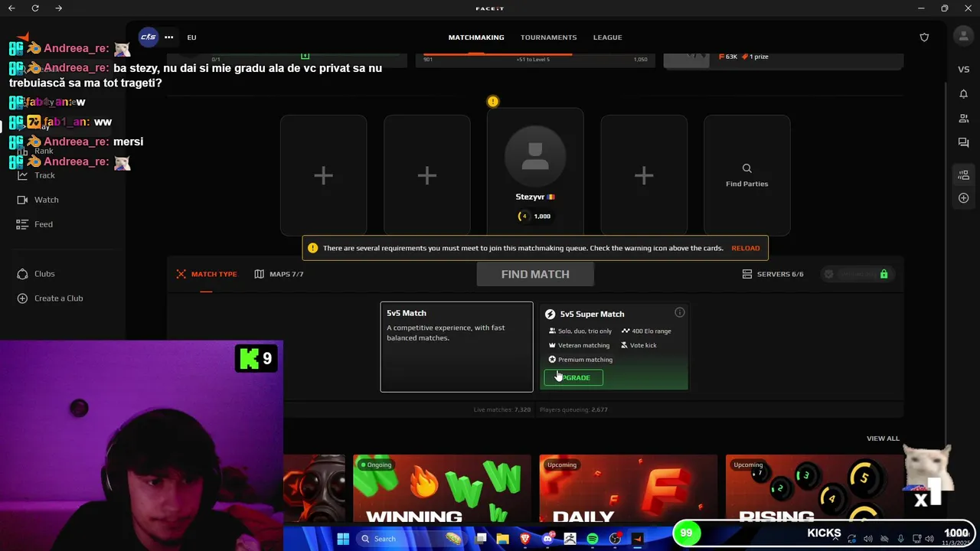Screen dimensions: 980x551
Task: Open the shield anti-cheat icon
Action: click(924, 37)
